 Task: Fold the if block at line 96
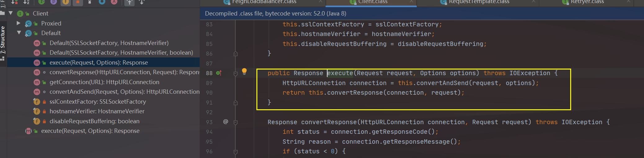pyautogui.click(x=236, y=152)
